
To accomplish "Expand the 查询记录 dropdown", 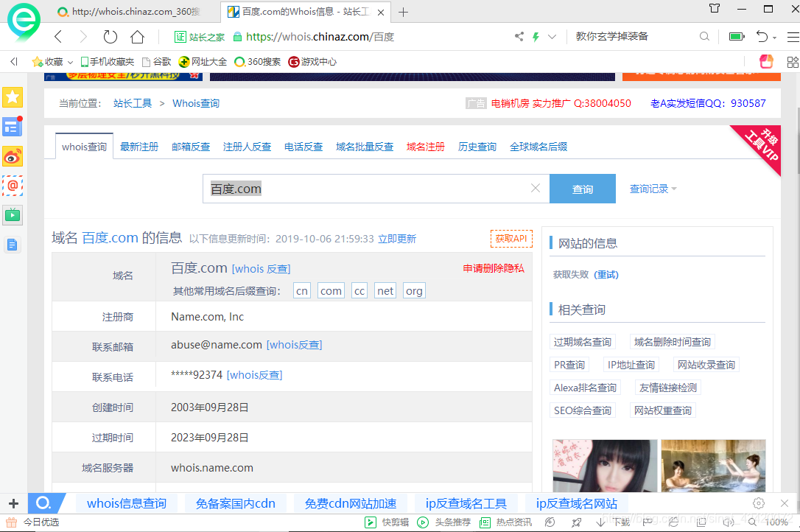I will click(x=653, y=189).
